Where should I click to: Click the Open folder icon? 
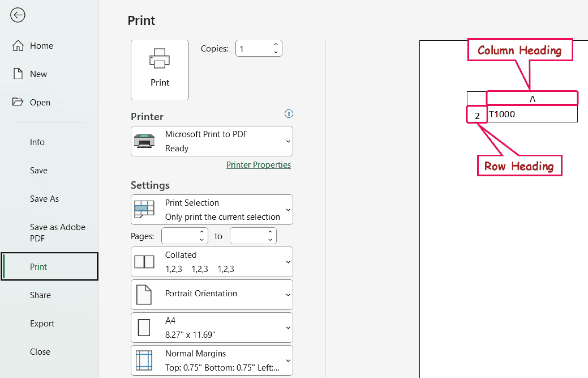tap(18, 102)
